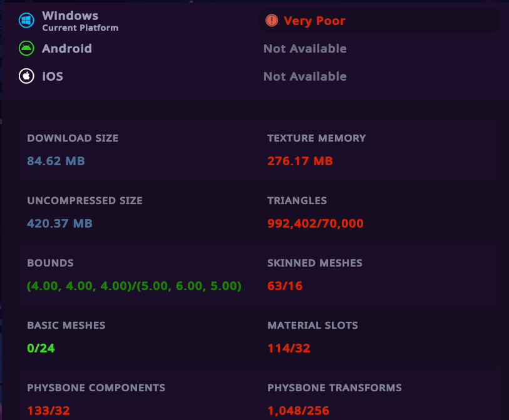This screenshot has height=420, width=509.
Task: Click the Windows platform logo icon
Action: (26, 21)
